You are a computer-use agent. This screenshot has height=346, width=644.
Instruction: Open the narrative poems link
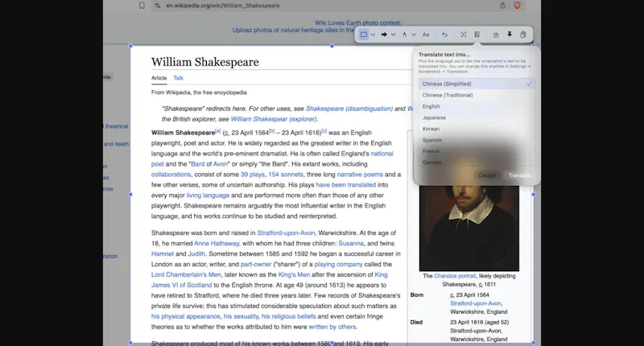tap(360, 175)
